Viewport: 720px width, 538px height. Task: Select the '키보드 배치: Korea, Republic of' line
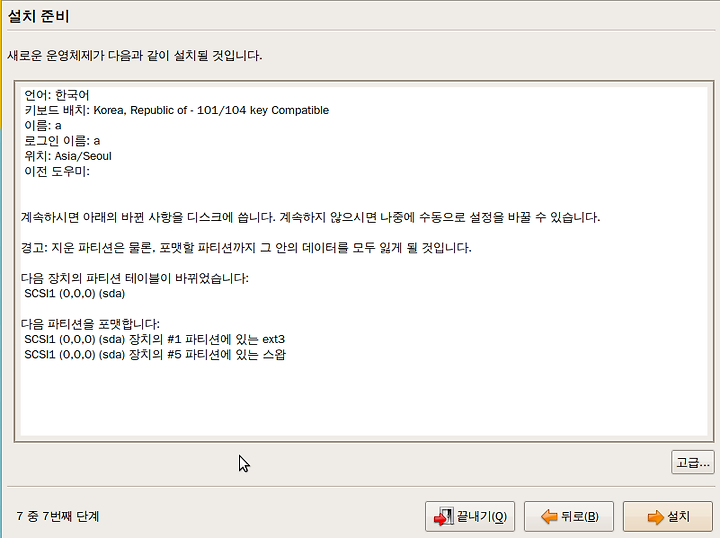pyautogui.click(x=176, y=110)
